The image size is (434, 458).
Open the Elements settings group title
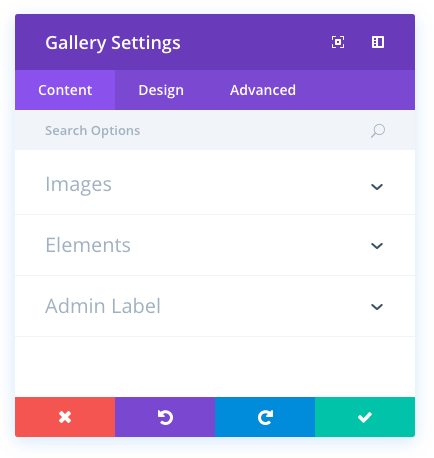tap(88, 245)
